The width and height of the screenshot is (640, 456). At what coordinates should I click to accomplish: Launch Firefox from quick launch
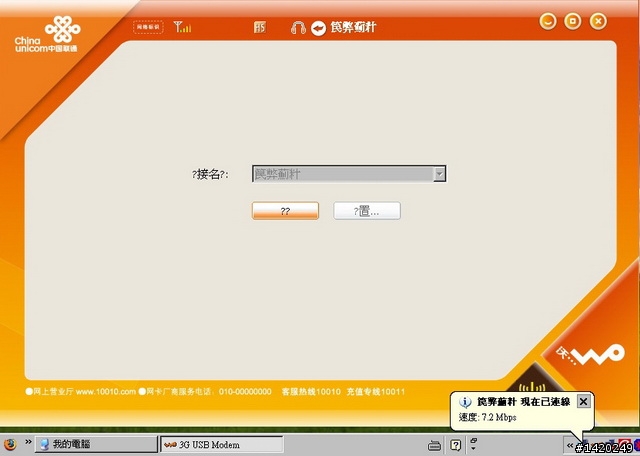pos(10,444)
